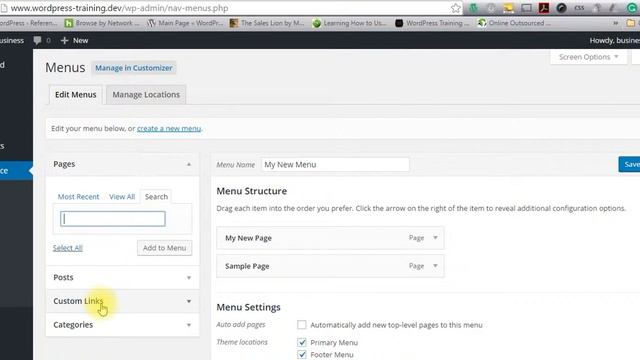Switch to the Manage Locations tab
Viewport: 640px width, 360px height.
point(146,95)
